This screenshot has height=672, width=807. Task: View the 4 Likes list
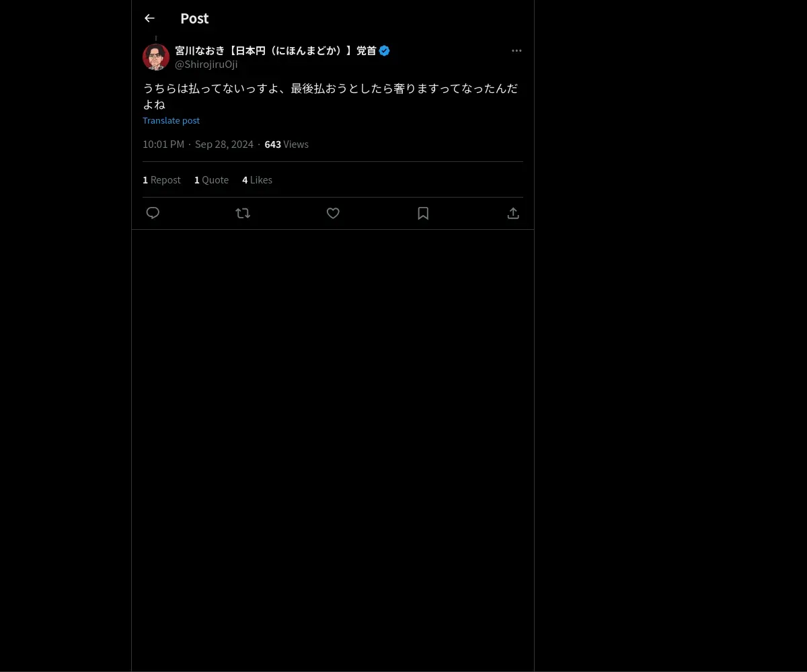tap(257, 180)
